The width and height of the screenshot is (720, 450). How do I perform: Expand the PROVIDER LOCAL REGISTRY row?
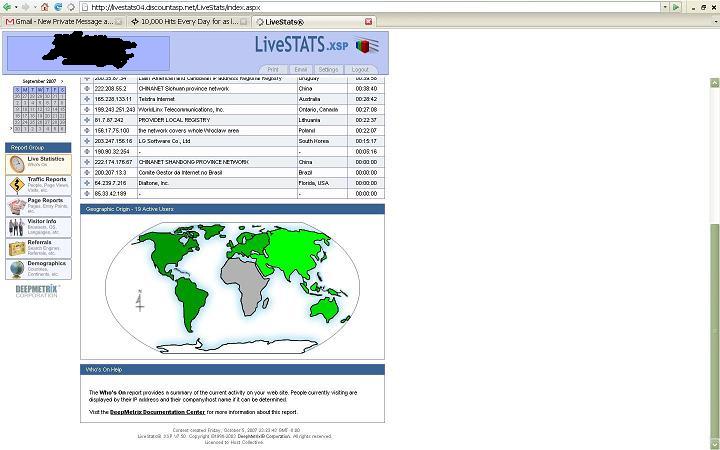coord(87,120)
